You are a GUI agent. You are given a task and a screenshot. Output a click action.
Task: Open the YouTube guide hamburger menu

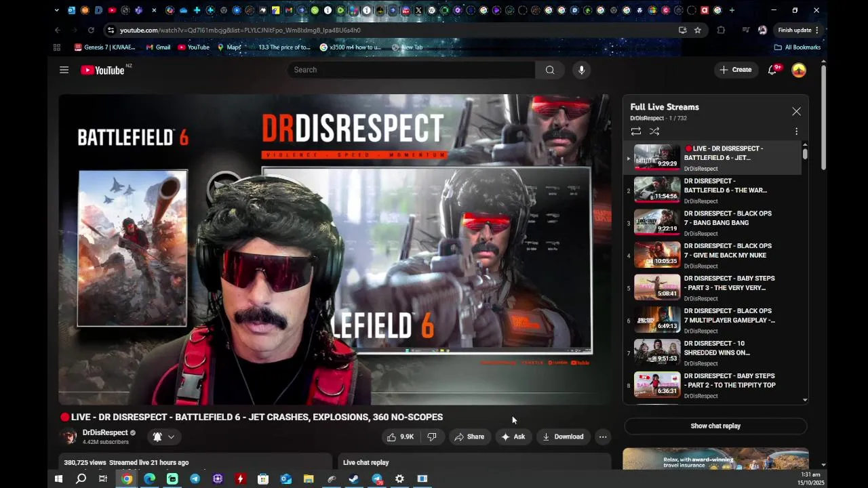[x=64, y=70]
